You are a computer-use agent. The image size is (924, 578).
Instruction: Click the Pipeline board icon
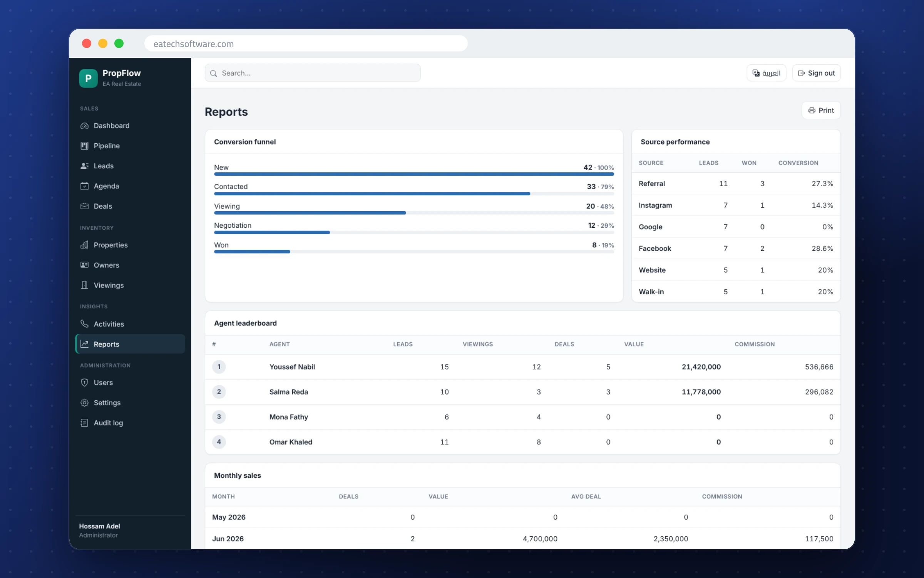pos(84,146)
